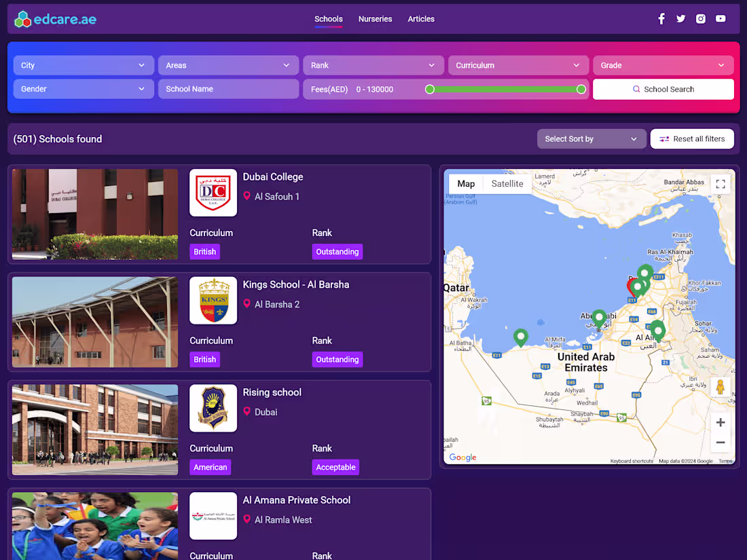Switch map to Map view
This screenshot has width=747, height=560.
pos(466,184)
